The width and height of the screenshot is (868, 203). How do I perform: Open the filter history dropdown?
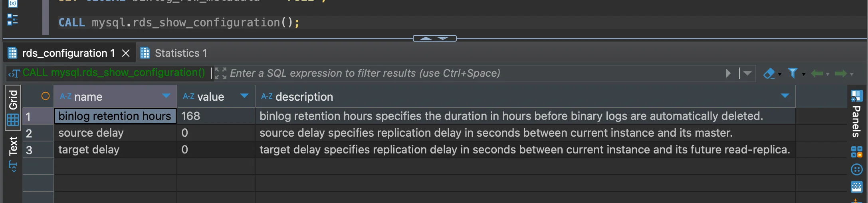click(748, 73)
